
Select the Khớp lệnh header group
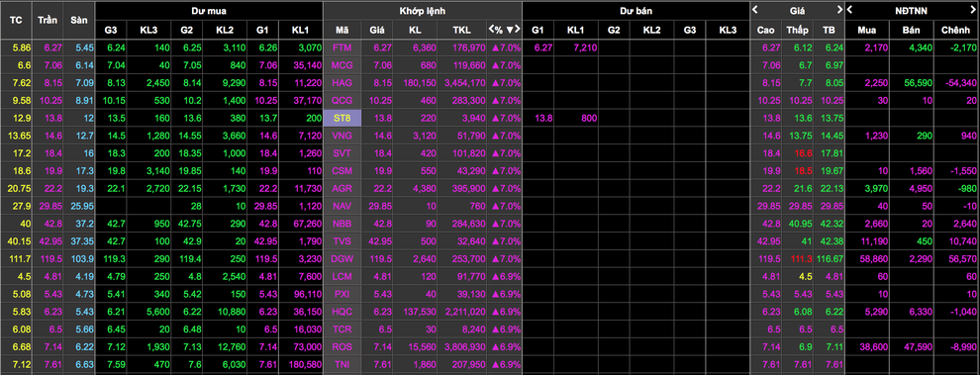click(x=422, y=11)
